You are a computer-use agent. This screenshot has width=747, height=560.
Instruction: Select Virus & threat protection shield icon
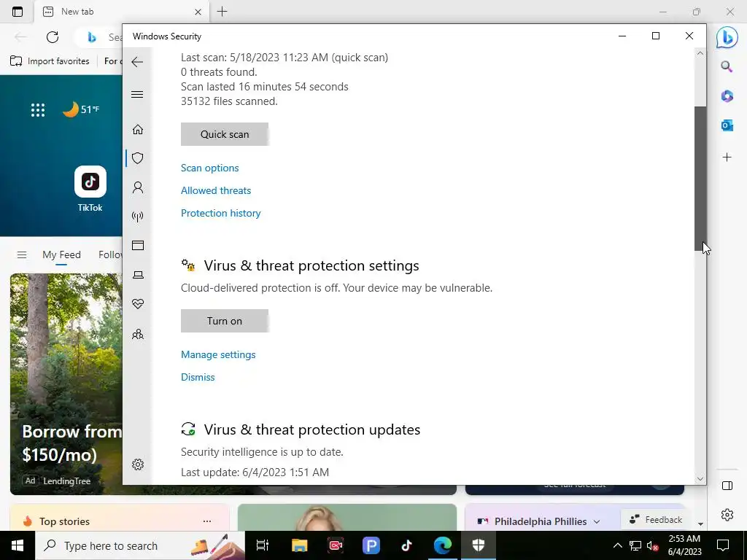[x=138, y=158]
